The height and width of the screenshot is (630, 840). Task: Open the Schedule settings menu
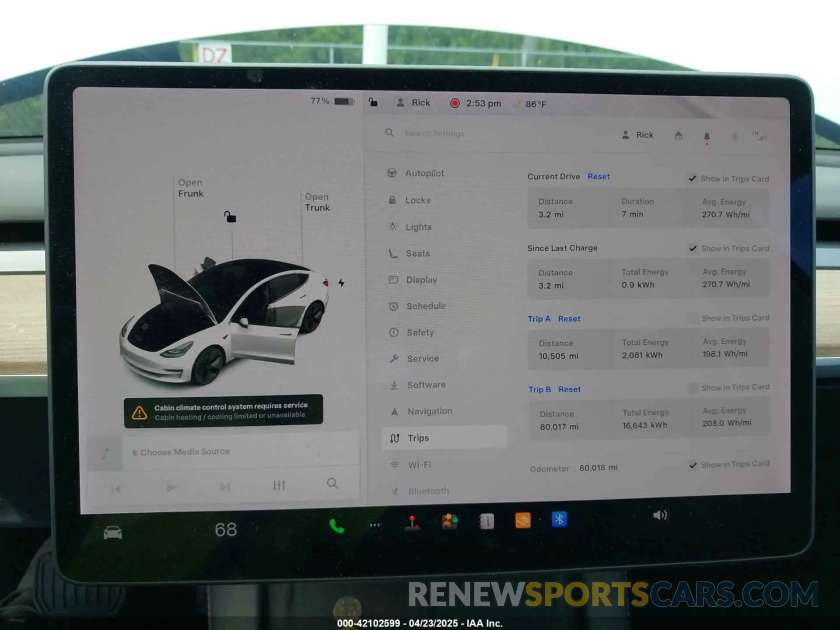tap(417, 306)
